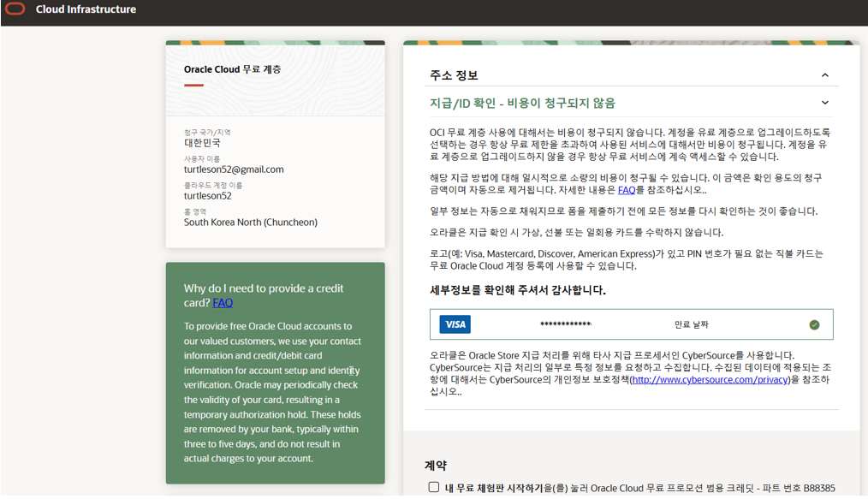
Task: Click the turtleson52@gmail.com user name
Action: [234, 169]
